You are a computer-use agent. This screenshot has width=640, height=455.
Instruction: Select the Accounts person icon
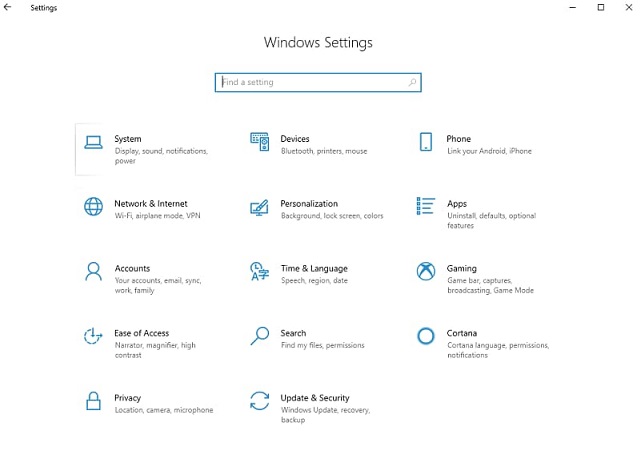click(x=93, y=271)
